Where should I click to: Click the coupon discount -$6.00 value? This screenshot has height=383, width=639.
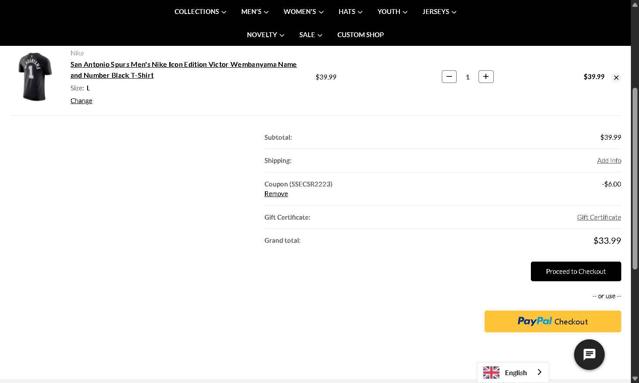coord(611,184)
